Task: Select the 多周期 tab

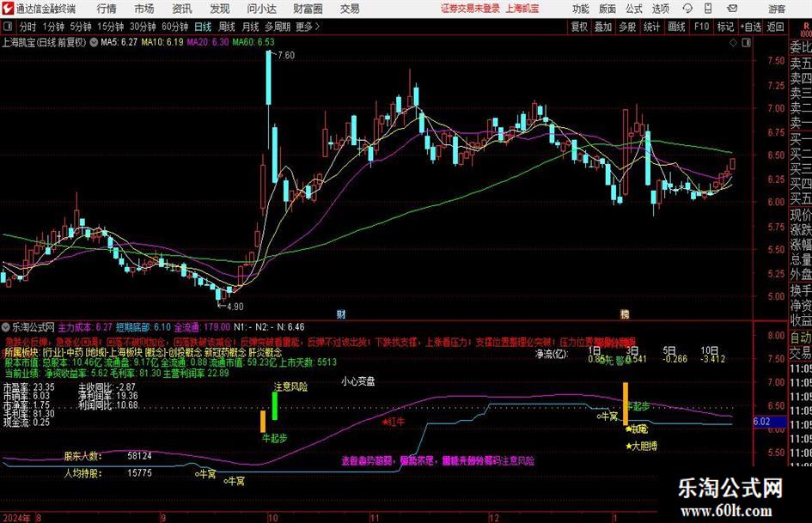Action: tap(278, 27)
